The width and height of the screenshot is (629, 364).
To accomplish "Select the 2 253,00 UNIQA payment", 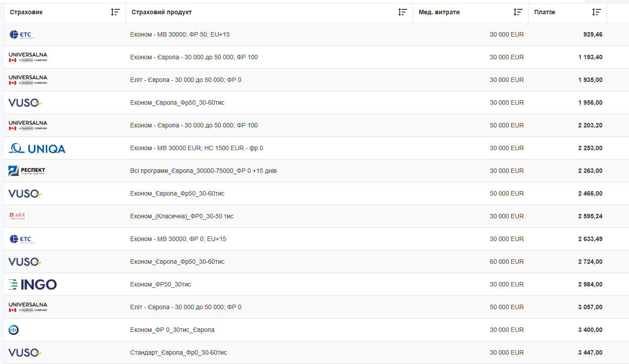I will tap(590, 148).
